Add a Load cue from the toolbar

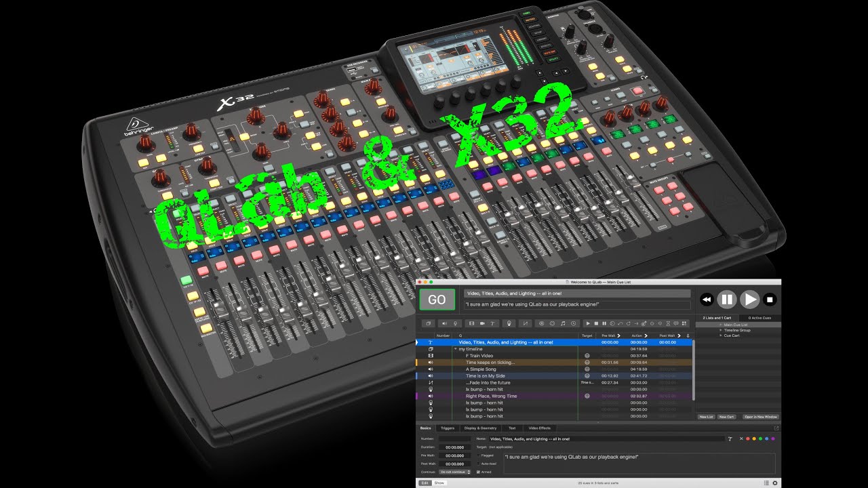click(612, 323)
